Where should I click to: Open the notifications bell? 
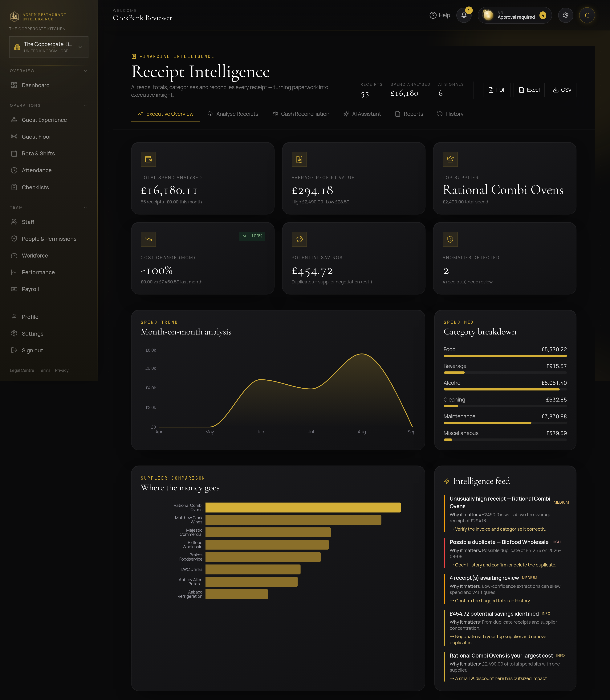click(464, 15)
